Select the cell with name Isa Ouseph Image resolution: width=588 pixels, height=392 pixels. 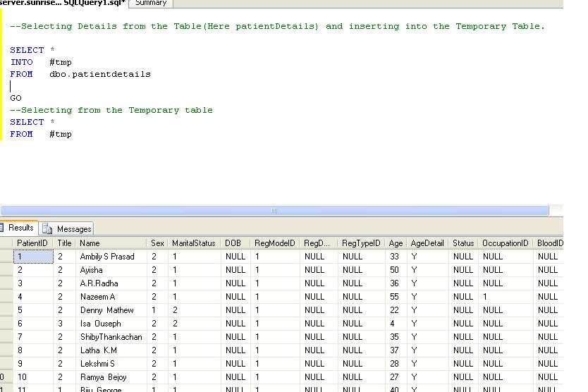click(111, 324)
